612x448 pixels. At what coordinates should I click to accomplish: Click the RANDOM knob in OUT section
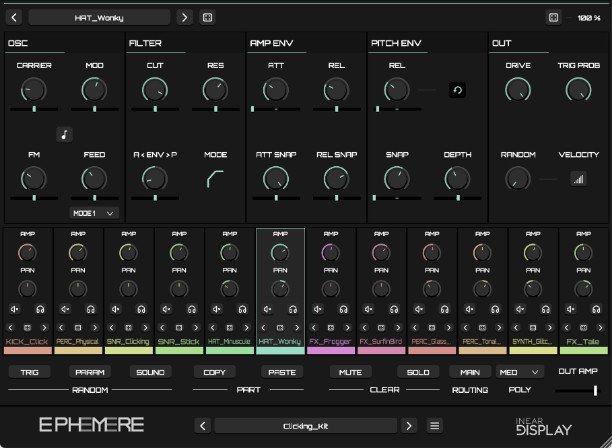[x=518, y=179]
